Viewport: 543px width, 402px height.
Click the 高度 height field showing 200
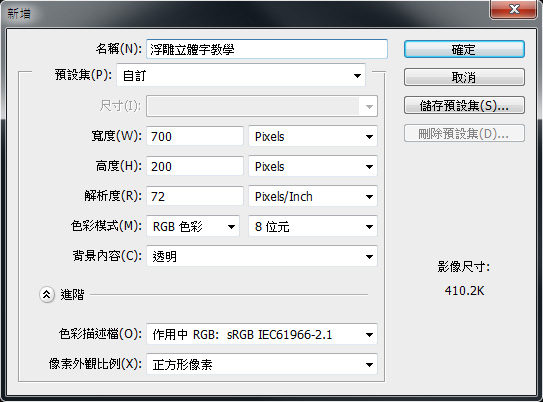[x=195, y=166]
